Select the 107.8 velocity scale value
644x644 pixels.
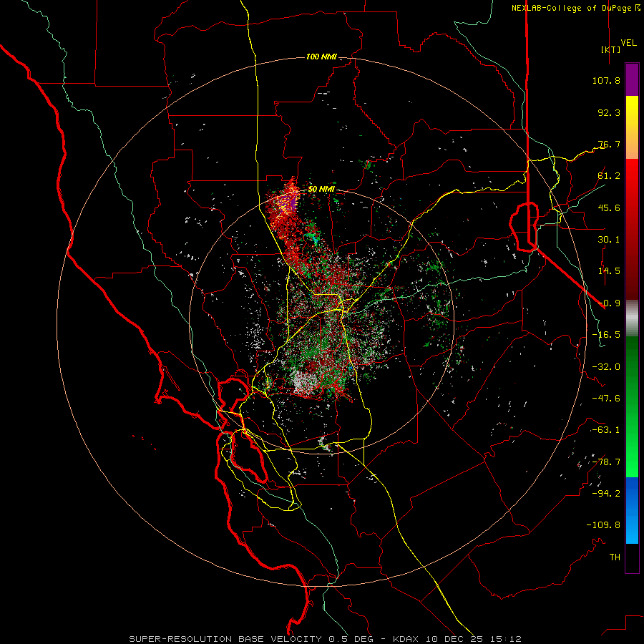(x=606, y=80)
